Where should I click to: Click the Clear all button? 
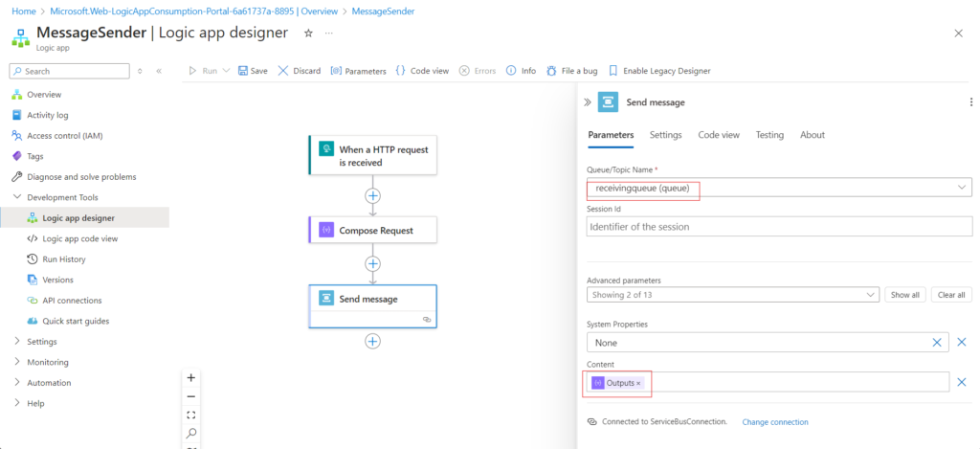[951, 295]
